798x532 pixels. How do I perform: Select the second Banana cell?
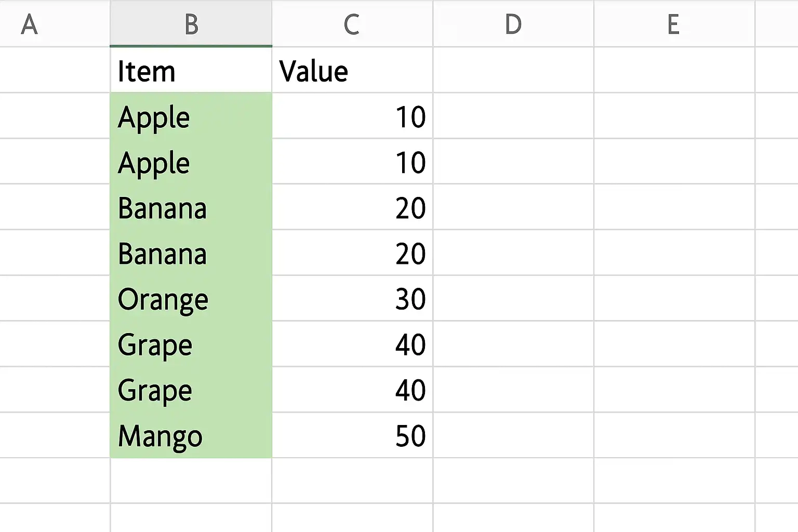tap(191, 252)
